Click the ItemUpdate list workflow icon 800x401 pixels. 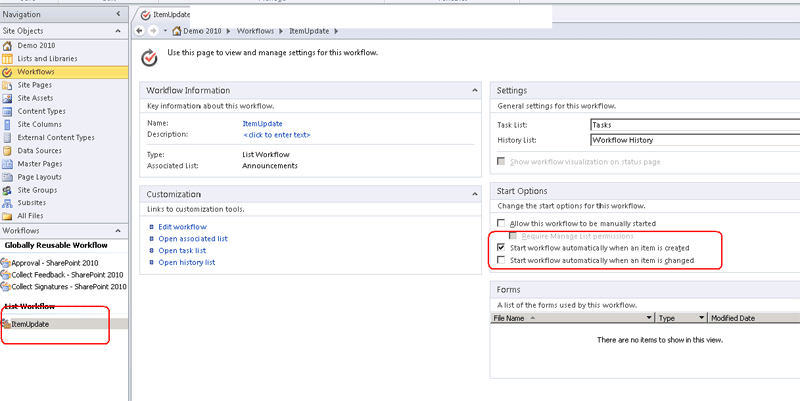pos(7,324)
